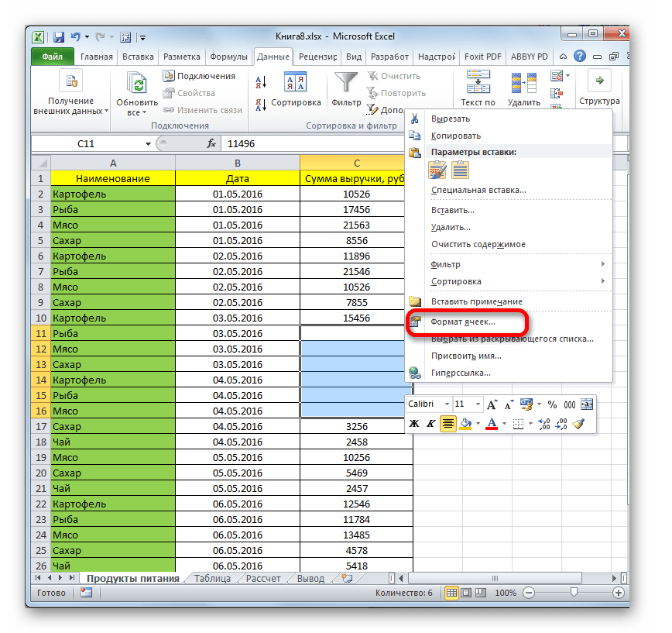Choose Формат ячеек from context menu

[x=463, y=321]
